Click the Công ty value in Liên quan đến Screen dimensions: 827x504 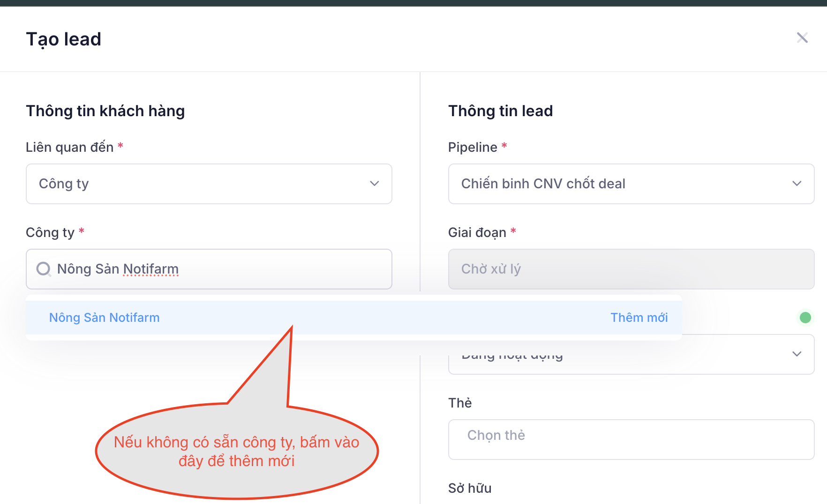click(x=64, y=184)
